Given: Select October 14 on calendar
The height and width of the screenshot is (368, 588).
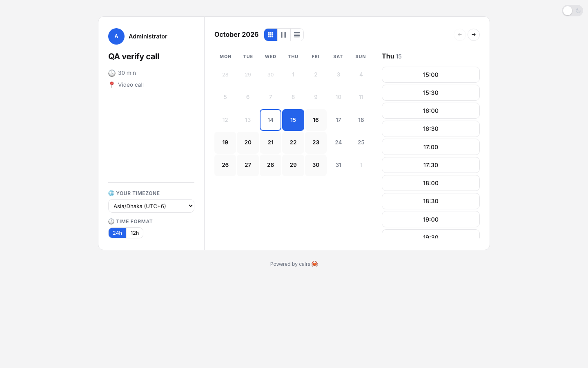Looking at the screenshot, I should [x=270, y=120].
